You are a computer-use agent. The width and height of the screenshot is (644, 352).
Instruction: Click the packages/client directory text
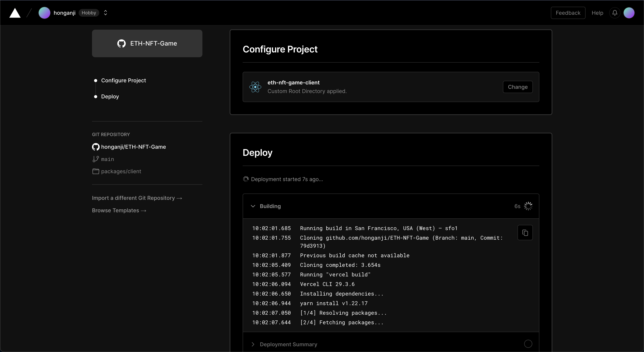(121, 171)
